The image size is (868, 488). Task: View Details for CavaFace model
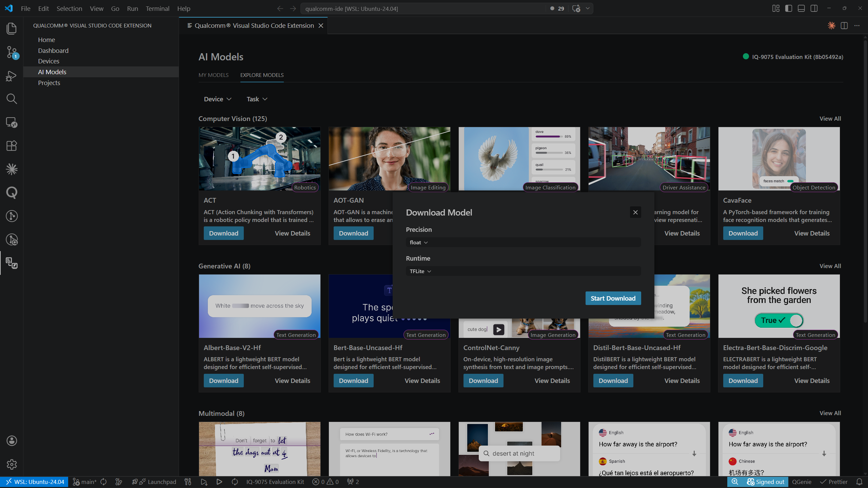pyautogui.click(x=812, y=233)
